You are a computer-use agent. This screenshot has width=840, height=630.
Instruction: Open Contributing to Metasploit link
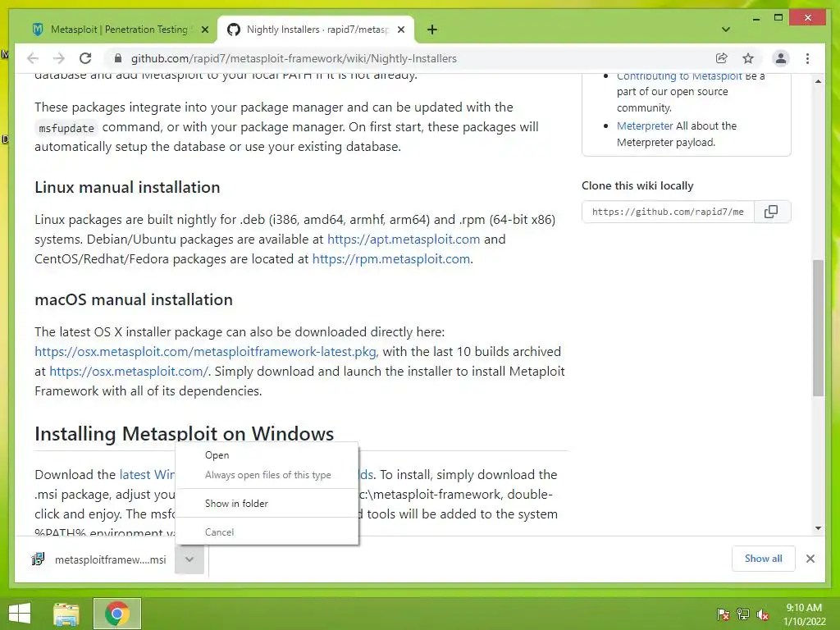(x=678, y=76)
